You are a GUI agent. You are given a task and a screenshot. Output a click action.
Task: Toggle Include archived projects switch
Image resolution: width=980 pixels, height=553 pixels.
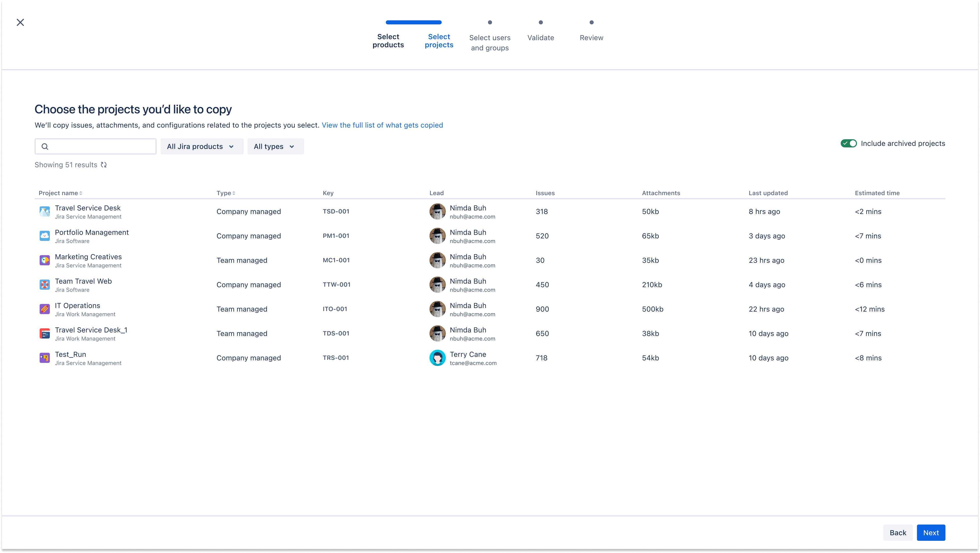click(848, 143)
